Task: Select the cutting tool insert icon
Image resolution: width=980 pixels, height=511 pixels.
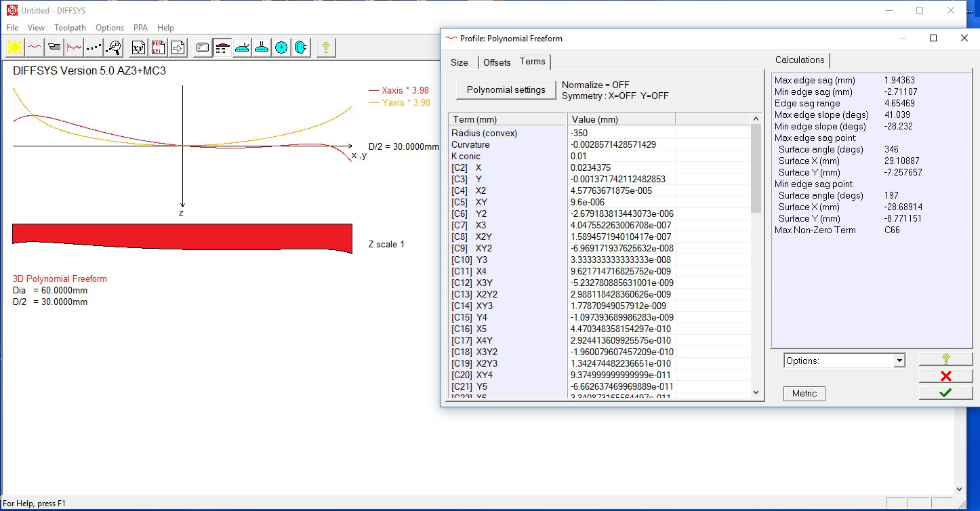Action: tap(55, 47)
